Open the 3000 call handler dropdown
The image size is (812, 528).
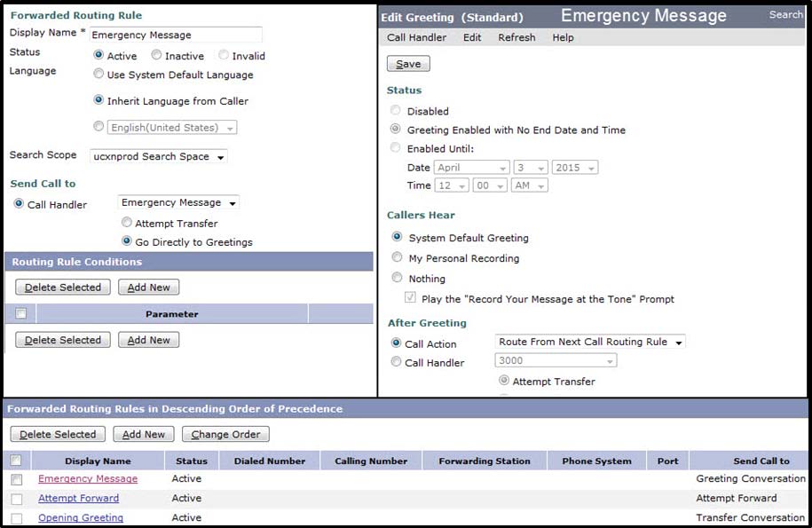(x=556, y=360)
